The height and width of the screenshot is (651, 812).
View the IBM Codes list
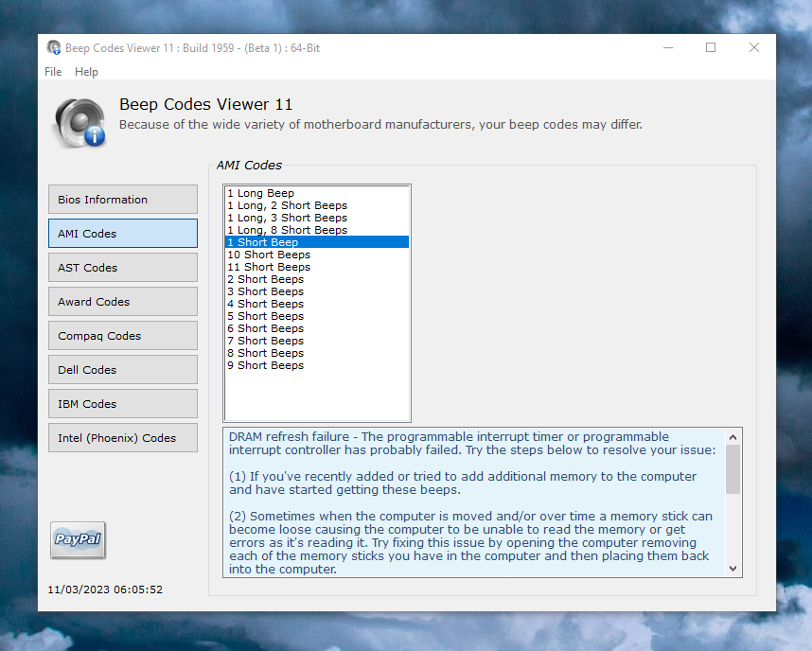pos(123,404)
